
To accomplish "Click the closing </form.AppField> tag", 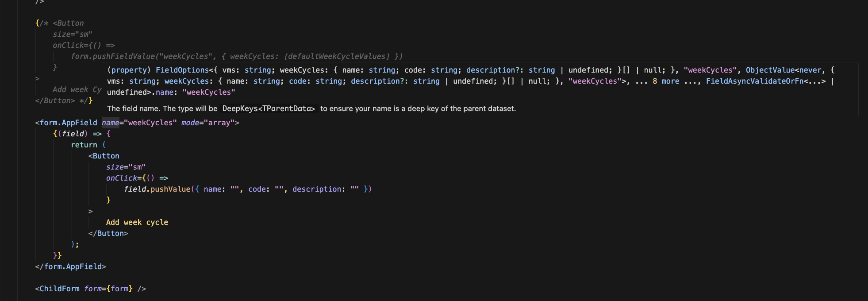I will pos(71,266).
